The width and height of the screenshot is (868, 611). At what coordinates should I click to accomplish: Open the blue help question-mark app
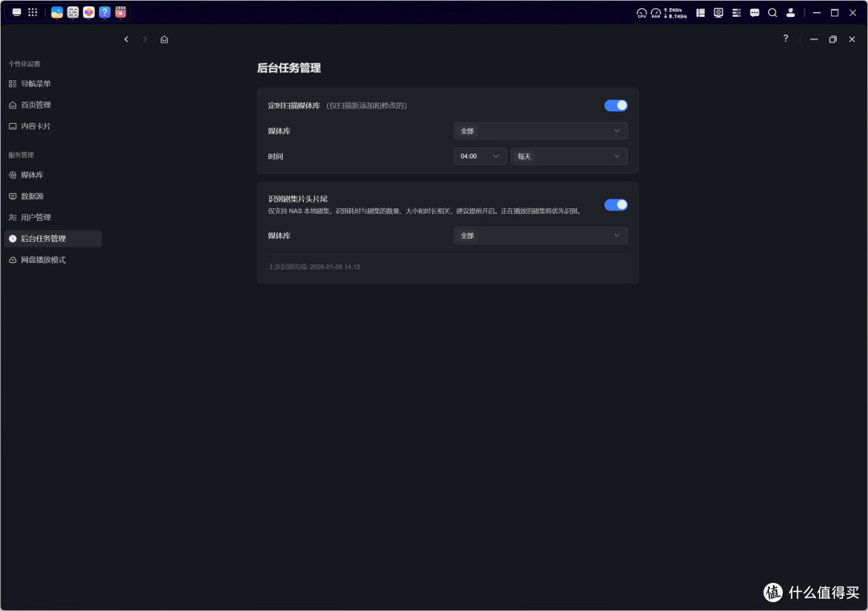point(104,12)
